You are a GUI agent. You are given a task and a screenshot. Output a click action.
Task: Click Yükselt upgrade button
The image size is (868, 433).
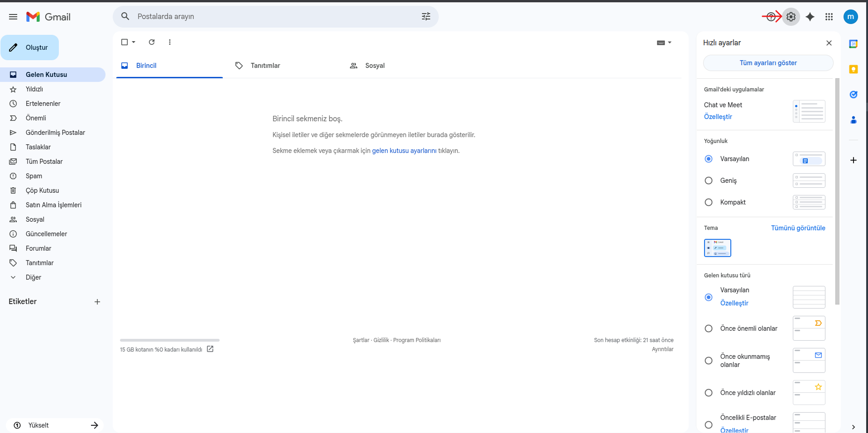point(55,425)
